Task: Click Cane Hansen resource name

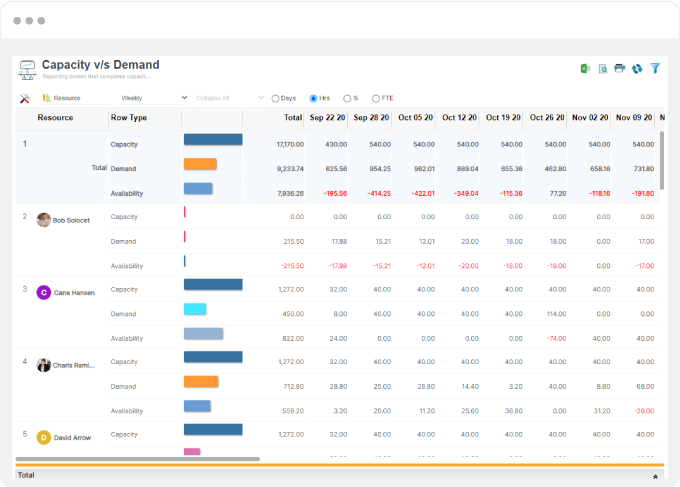Action: click(x=74, y=293)
